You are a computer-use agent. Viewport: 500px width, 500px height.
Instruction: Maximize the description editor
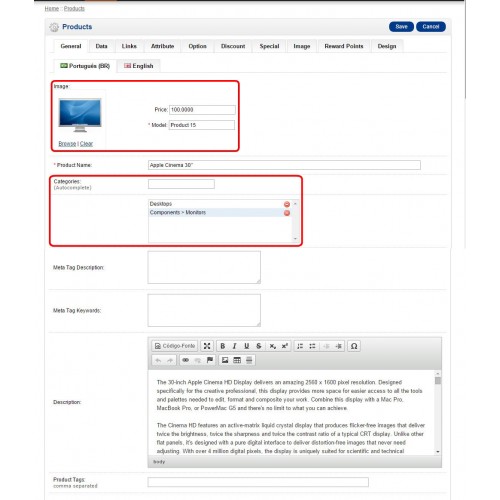click(207, 346)
